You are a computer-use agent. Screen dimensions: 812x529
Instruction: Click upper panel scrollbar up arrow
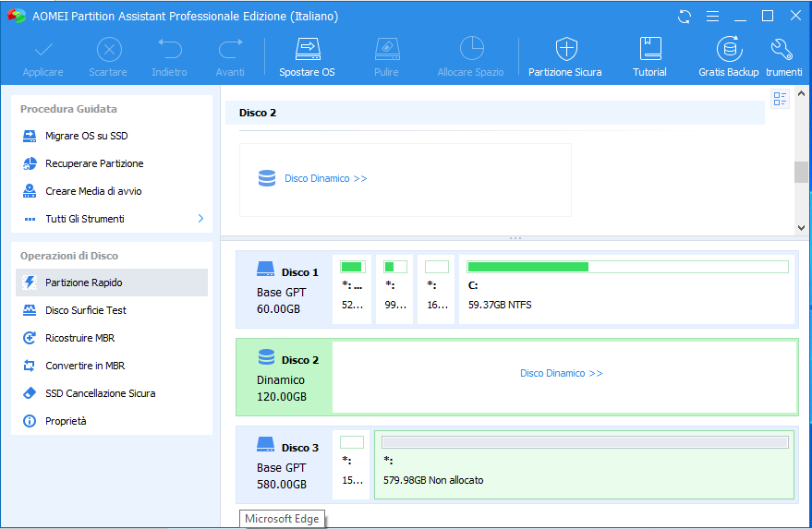[801, 93]
